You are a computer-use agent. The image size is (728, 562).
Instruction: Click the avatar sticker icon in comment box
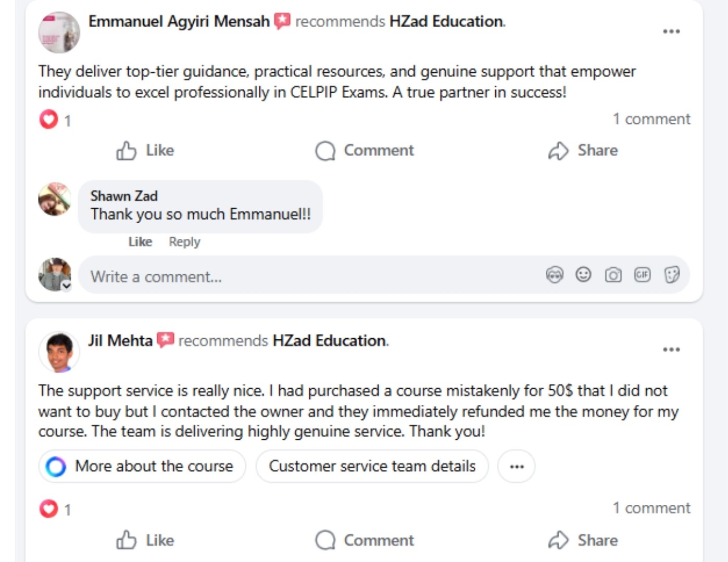coord(554,274)
